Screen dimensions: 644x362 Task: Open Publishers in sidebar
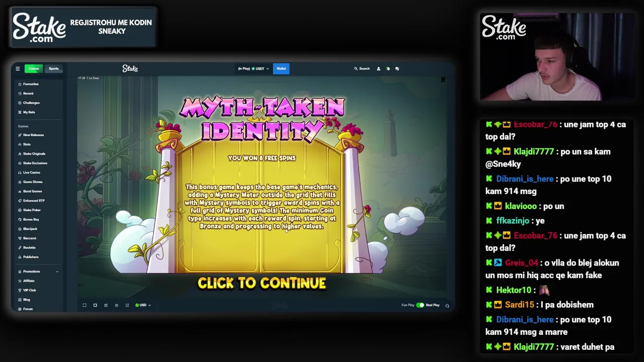coord(29,257)
